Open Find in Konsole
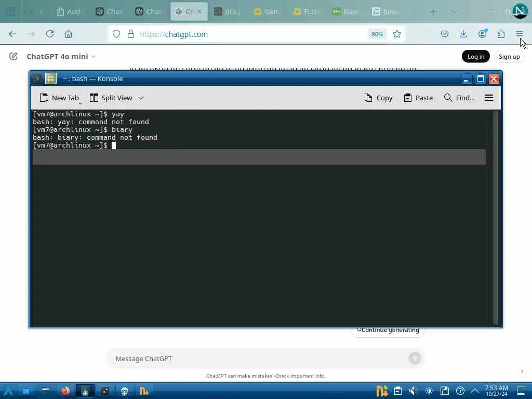532x399 pixels. tap(459, 98)
